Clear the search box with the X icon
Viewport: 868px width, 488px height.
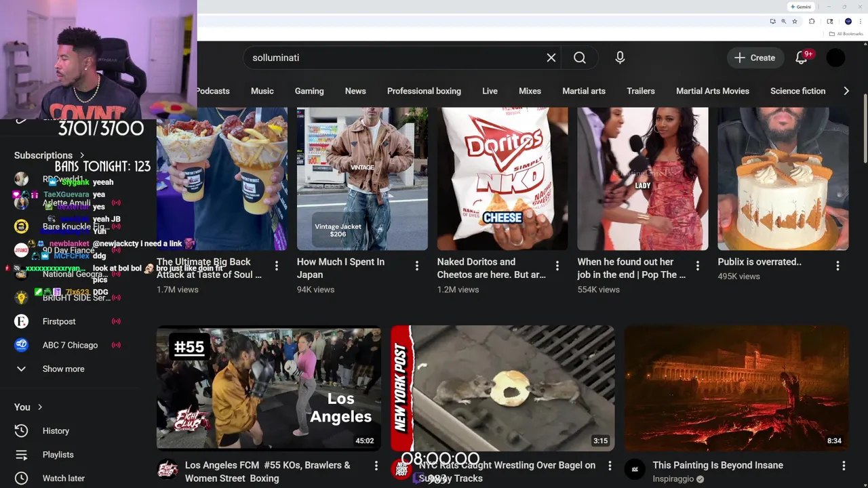tap(551, 58)
